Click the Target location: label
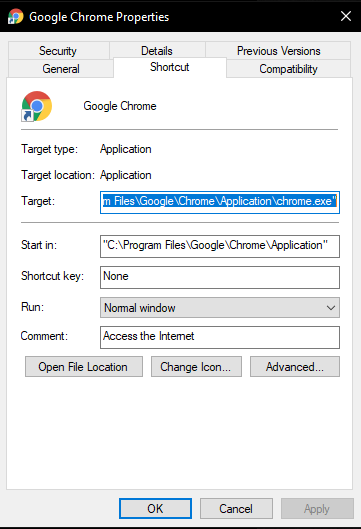The width and height of the screenshot is (361, 529). click(58, 175)
